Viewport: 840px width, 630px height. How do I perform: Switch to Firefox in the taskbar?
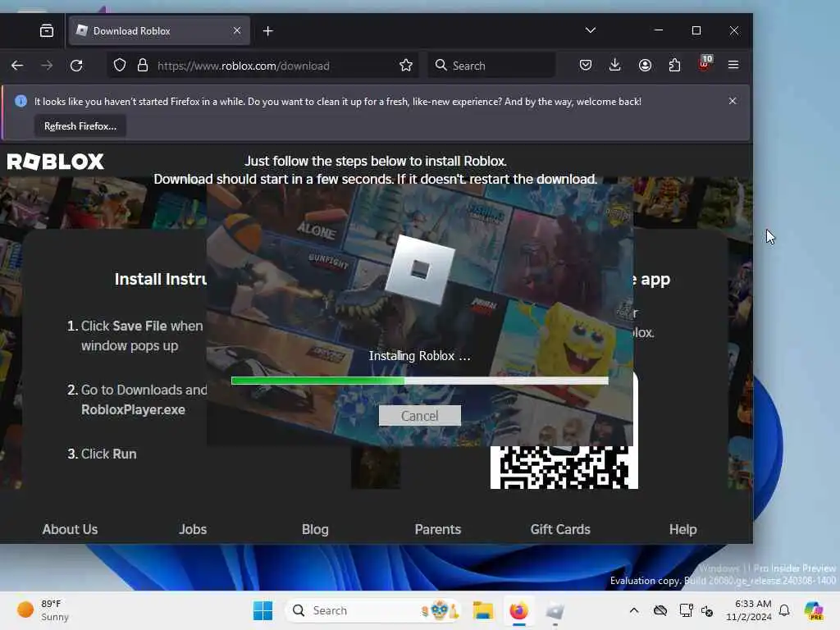click(518, 610)
